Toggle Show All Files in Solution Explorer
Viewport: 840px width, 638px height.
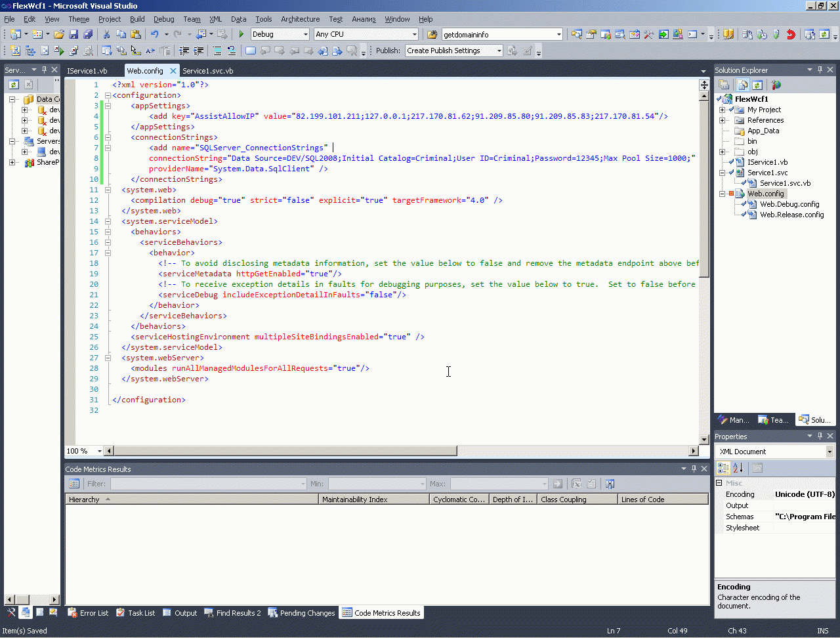point(743,85)
